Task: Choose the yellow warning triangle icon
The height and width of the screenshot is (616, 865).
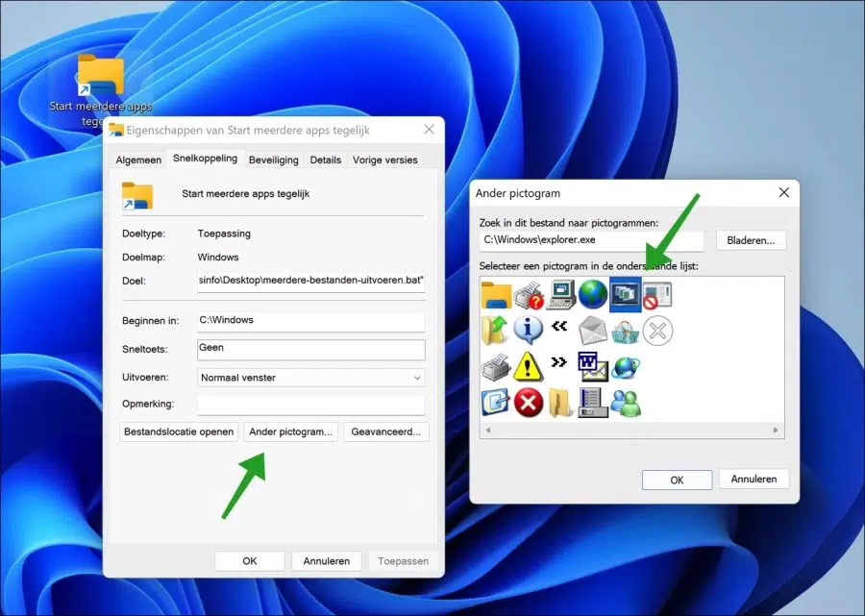Action: (528, 367)
